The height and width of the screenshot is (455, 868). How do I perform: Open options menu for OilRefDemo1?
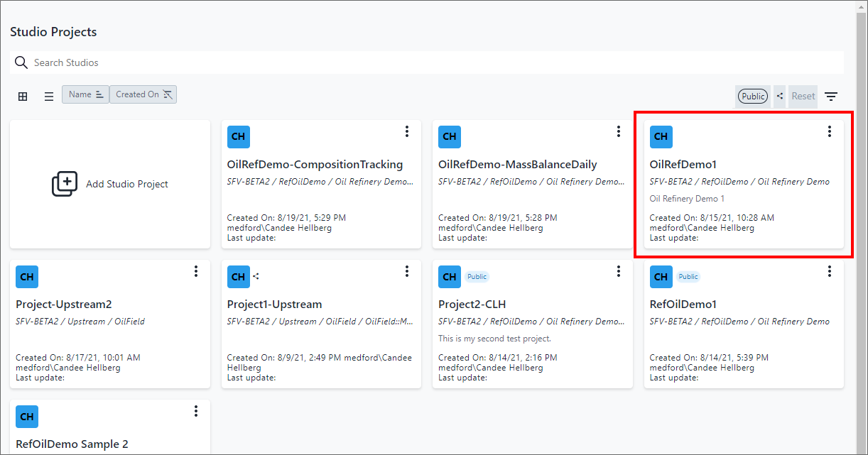829,131
